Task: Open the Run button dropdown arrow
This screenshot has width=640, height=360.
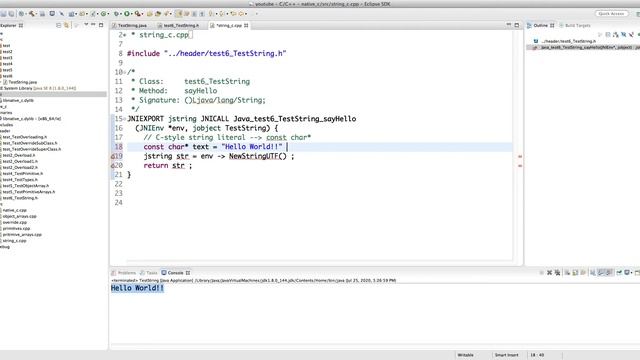Action: point(132,14)
